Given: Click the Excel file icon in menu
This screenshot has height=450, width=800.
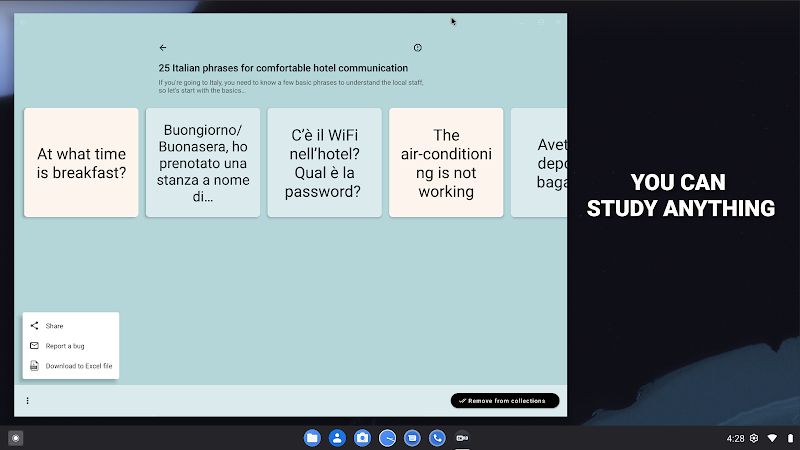Looking at the screenshot, I should pyautogui.click(x=34, y=366).
